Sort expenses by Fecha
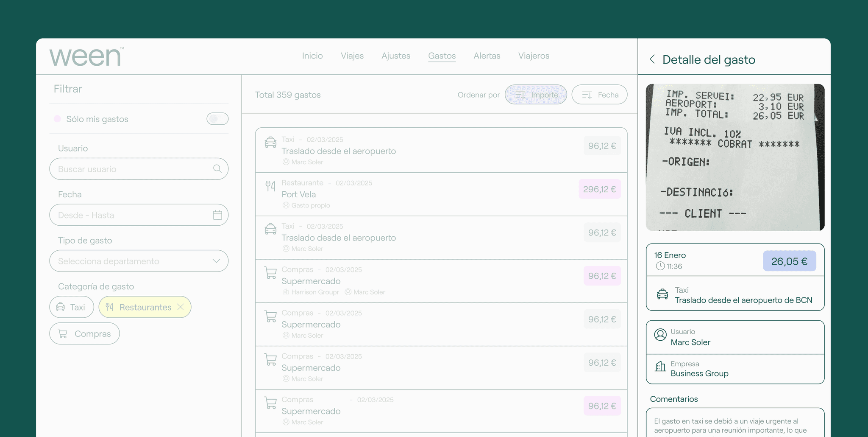 599,95
